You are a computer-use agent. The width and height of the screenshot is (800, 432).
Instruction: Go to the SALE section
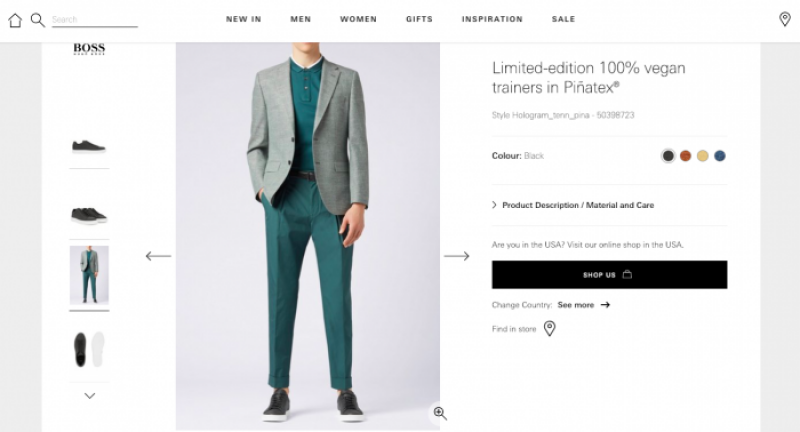[563, 19]
